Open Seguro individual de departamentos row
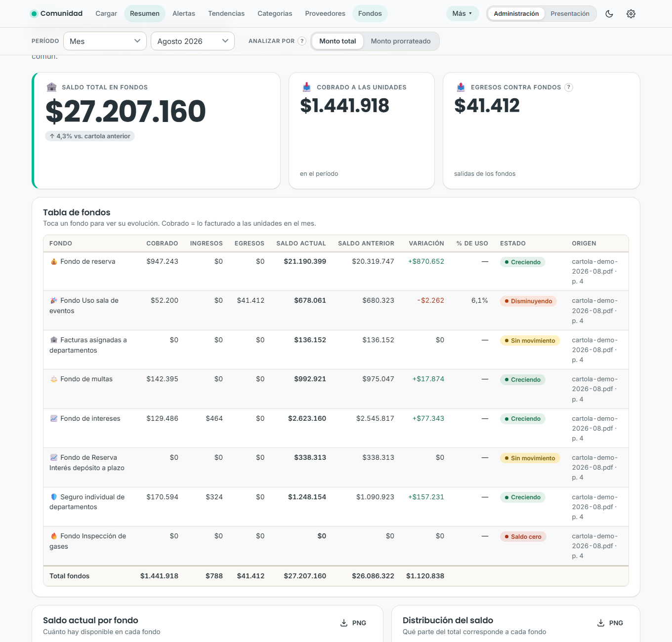672x642 pixels. point(336,507)
